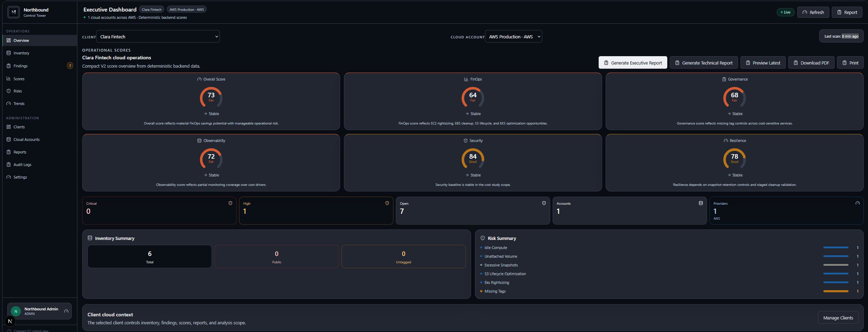Click the Risk Summary shield icon
Image resolution: width=868 pixels, height=332 pixels.
click(x=483, y=238)
